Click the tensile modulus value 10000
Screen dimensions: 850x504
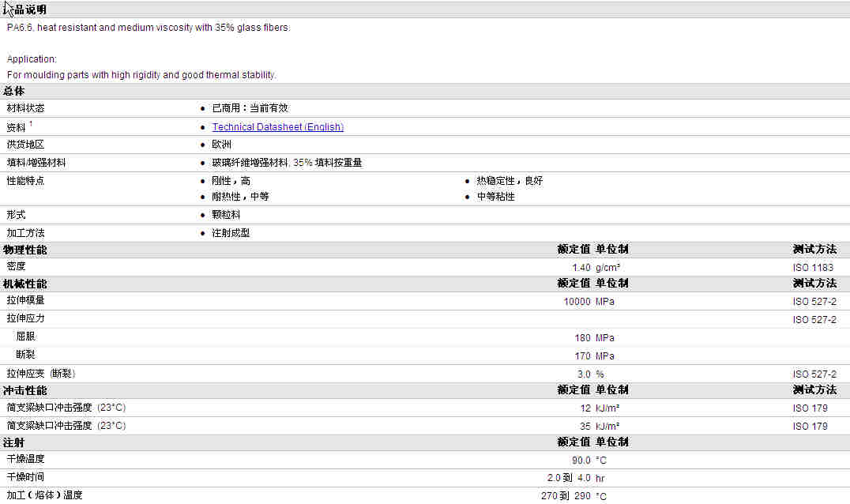tap(577, 302)
